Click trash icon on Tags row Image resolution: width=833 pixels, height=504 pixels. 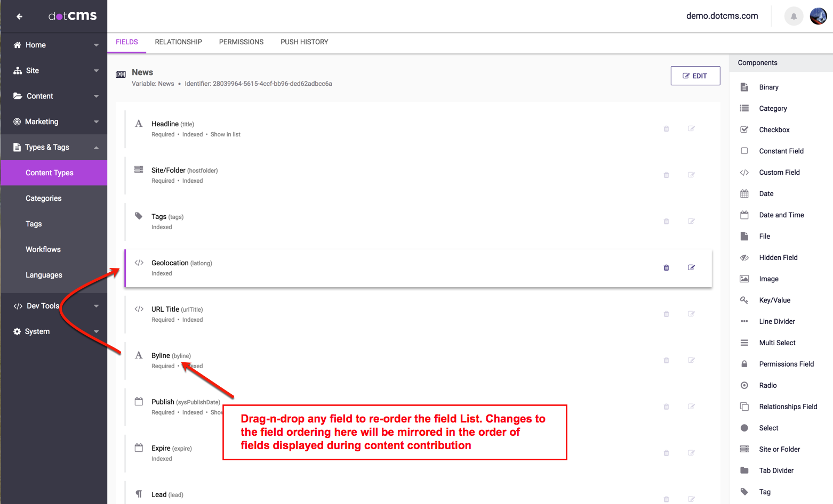[x=666, y=221]
